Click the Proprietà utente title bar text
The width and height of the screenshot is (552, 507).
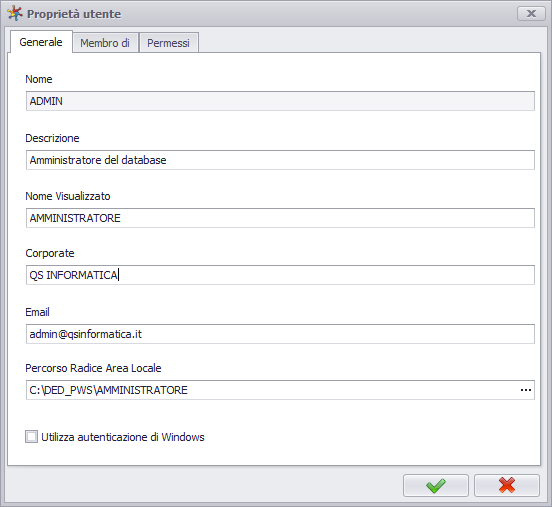click(x=74, y=14)
